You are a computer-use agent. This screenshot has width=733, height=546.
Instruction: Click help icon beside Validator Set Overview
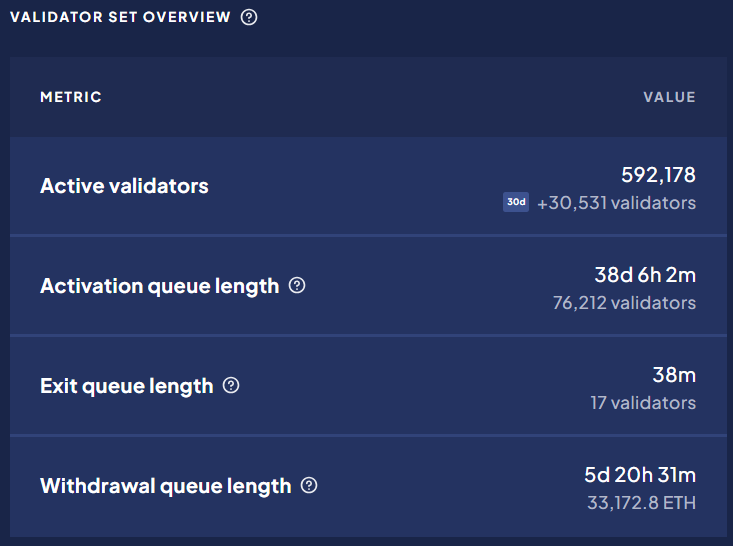[249, 17]
